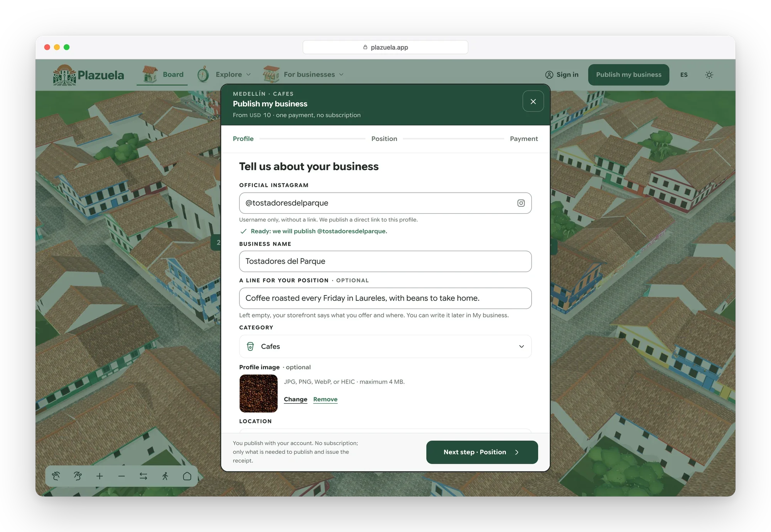Expand the For businesses menu
771x532 pixels.
click(313, 74)
